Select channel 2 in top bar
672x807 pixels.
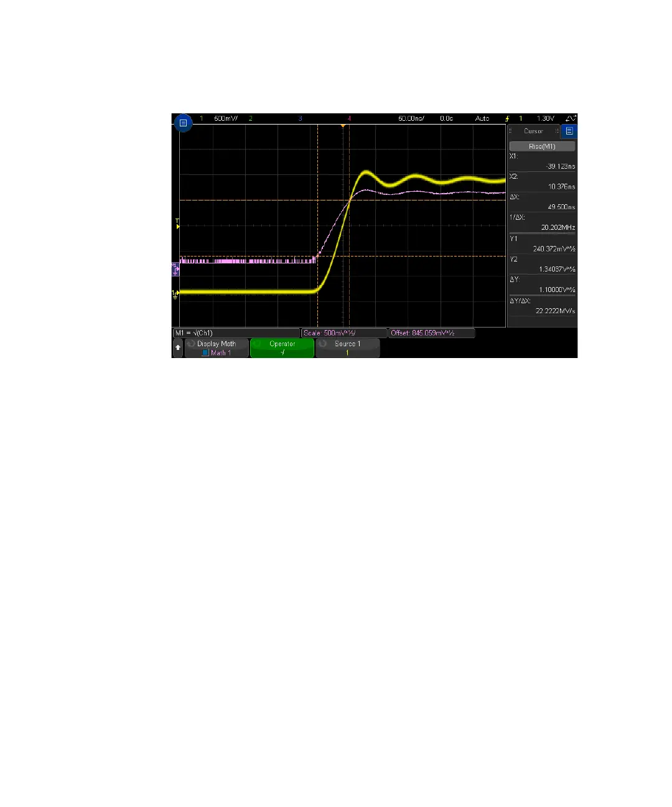251,118
